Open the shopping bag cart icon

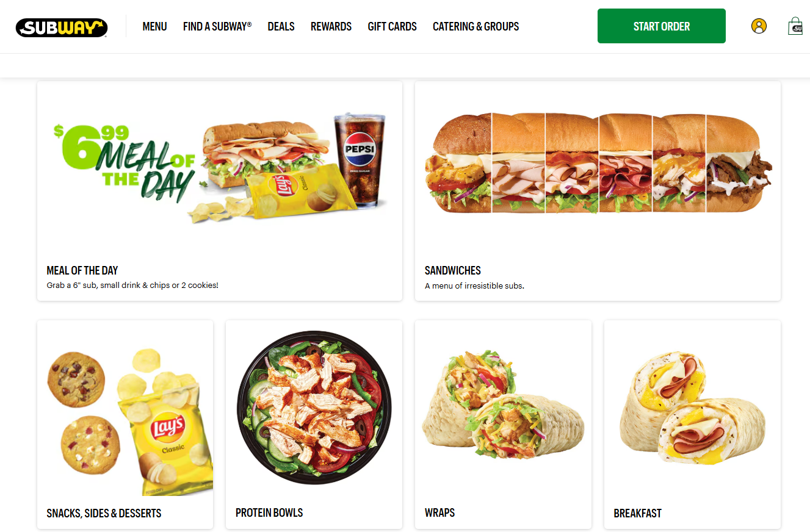[795, 26]
